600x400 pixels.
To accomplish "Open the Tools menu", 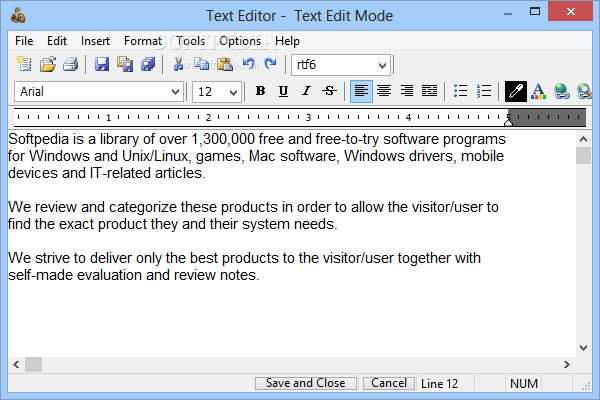I will [x=191, y=41].
